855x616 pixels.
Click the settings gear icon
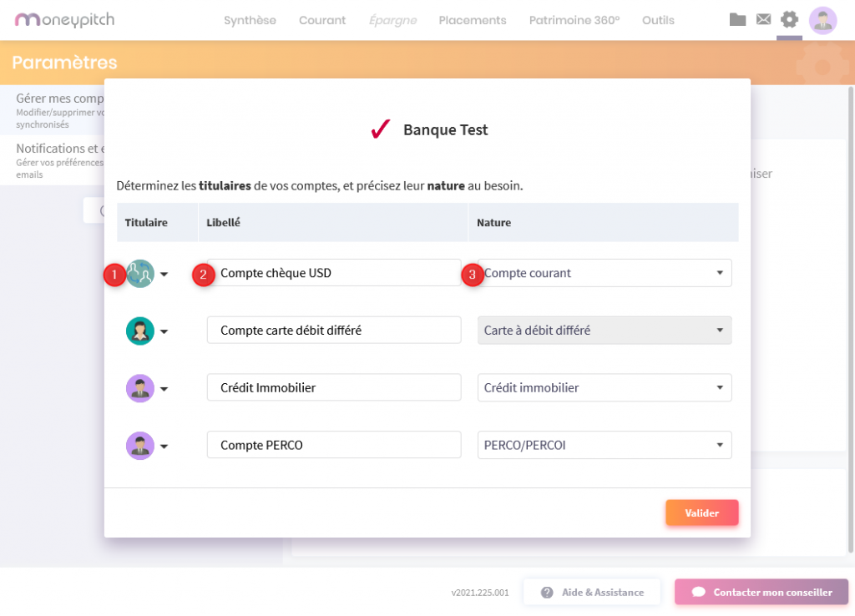(789, 19)
